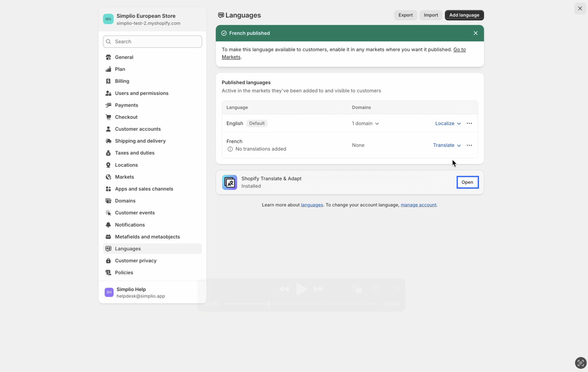Click the Notifications bell icon in sidebar
This screenshot has height=372, width=588.
coord(108,225)
